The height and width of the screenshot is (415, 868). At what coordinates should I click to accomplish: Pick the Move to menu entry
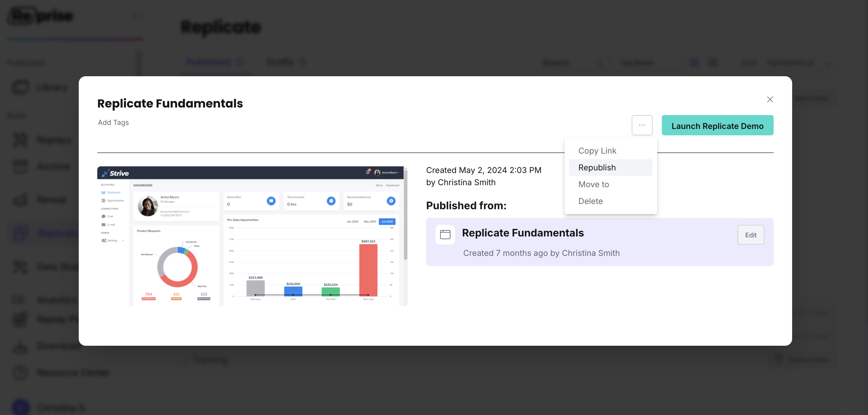611,184
